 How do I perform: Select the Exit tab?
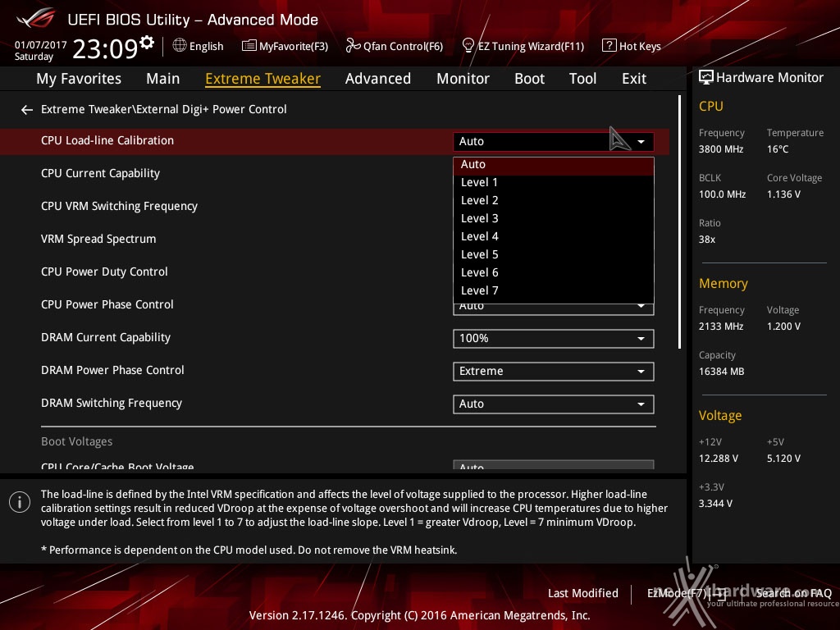[634, 79]
